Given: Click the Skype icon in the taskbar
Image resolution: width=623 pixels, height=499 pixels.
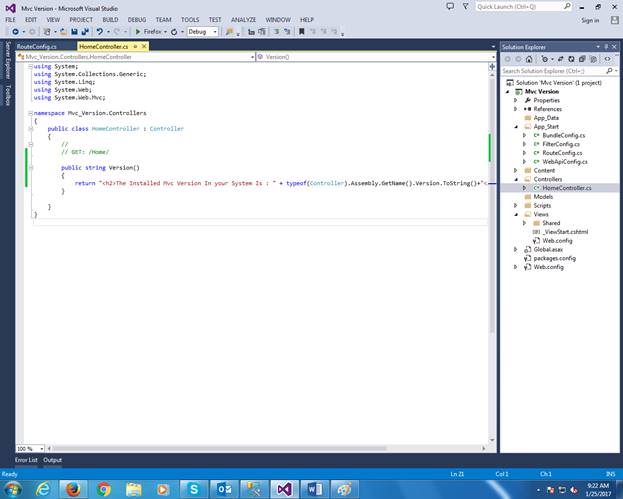Looking at the screenshot, I should coord(195,488).
